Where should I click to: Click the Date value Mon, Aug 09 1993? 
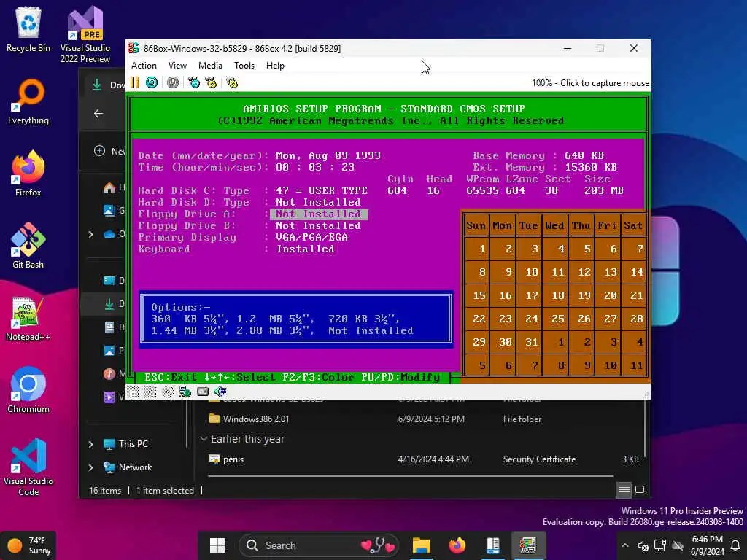pyautogui.click(x=328, y=156)
